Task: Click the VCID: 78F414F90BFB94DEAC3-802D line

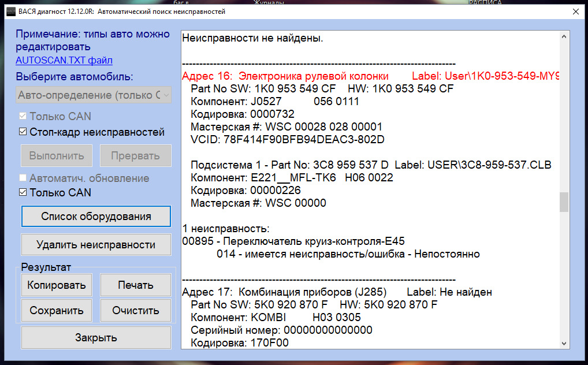Action: coord(288,140)
